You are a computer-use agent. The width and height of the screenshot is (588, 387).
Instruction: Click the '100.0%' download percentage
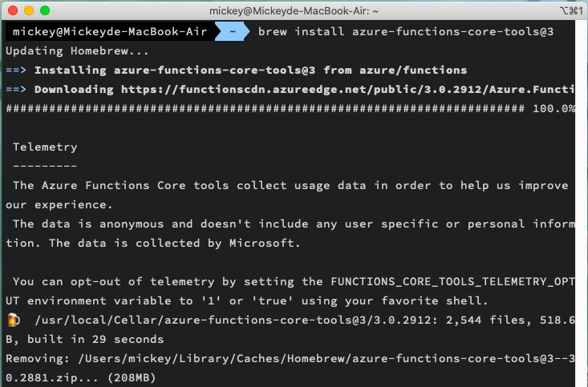554,108
